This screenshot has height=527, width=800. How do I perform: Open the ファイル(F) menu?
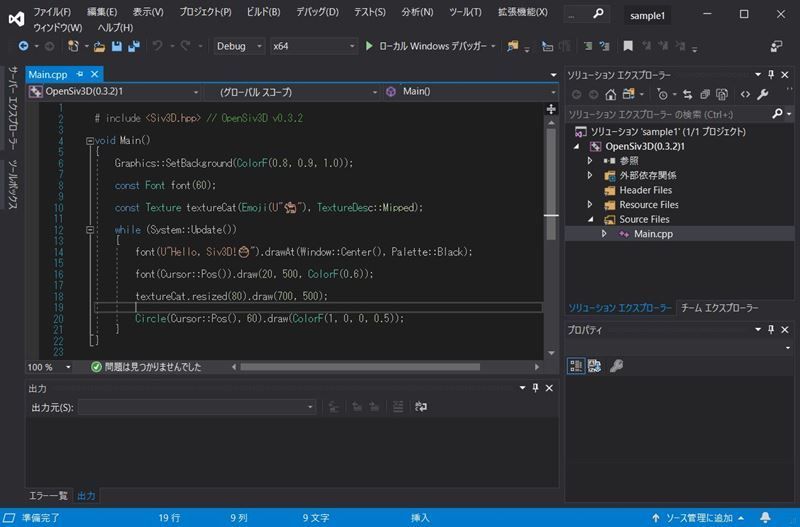point(52,12)
